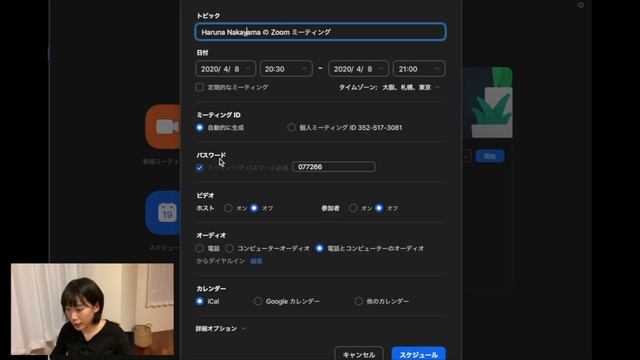
Task: Select other calendars option
Action: [x=358, y=301]
